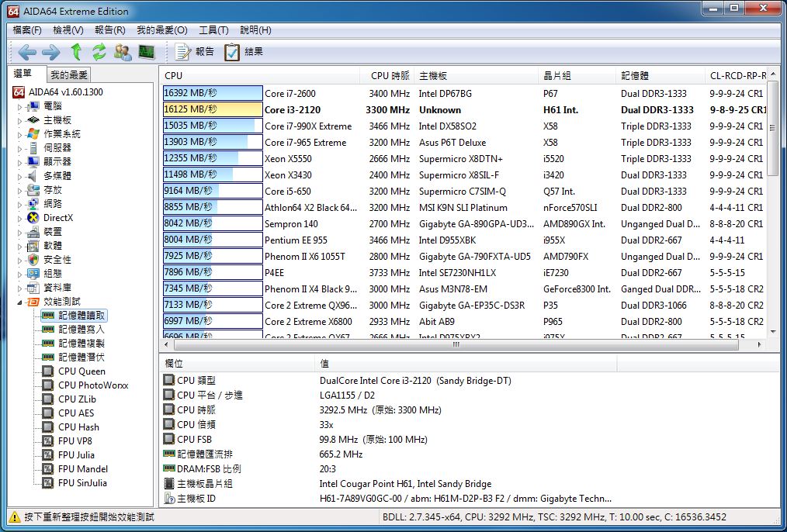Click the 結果 results toolbar button
The height and width of the screenshot is (532, 787).
tap(244, 52)
